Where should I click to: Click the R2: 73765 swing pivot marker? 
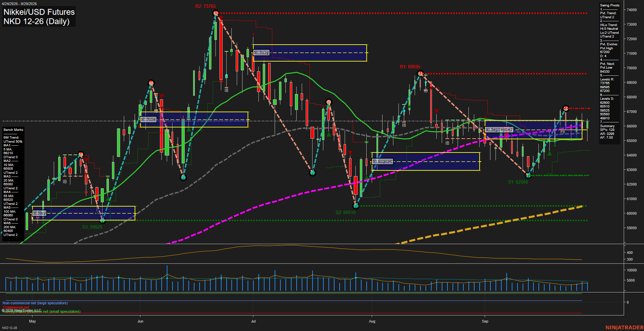click(x=216, y=13)
